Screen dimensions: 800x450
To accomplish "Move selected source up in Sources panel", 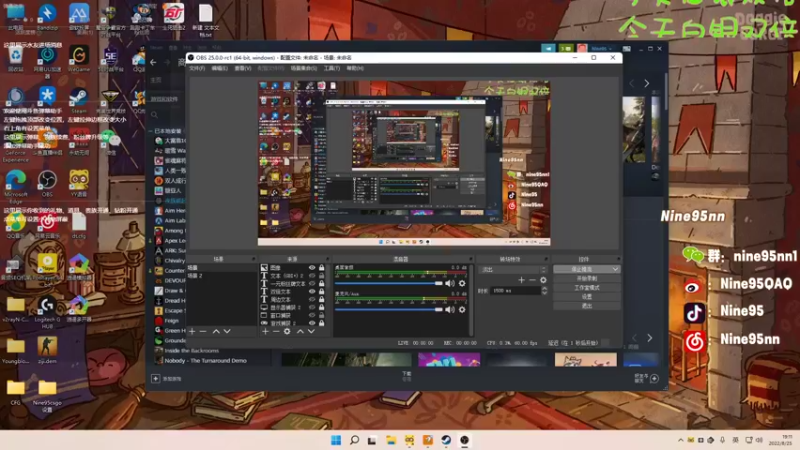I will [x=300, y=332].
